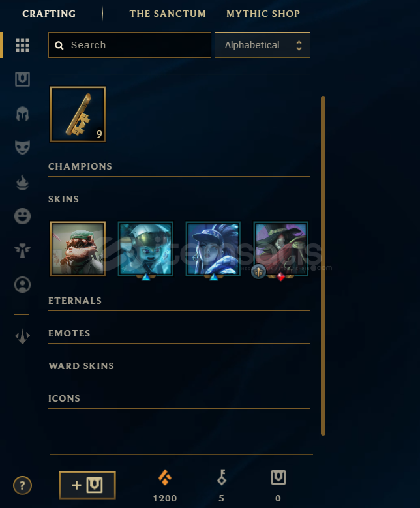420x508 pixels.
Task: Click the loot Search field
Action: 130,45
